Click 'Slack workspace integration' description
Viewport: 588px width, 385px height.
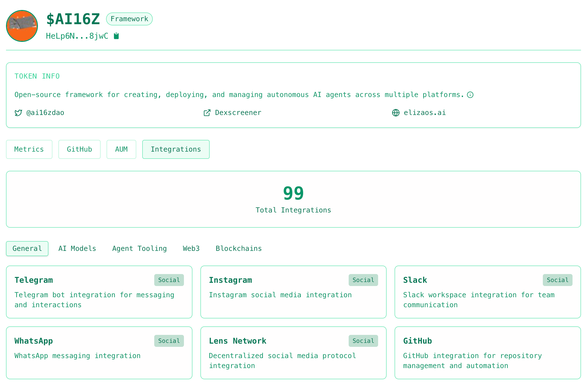[479, 300]
